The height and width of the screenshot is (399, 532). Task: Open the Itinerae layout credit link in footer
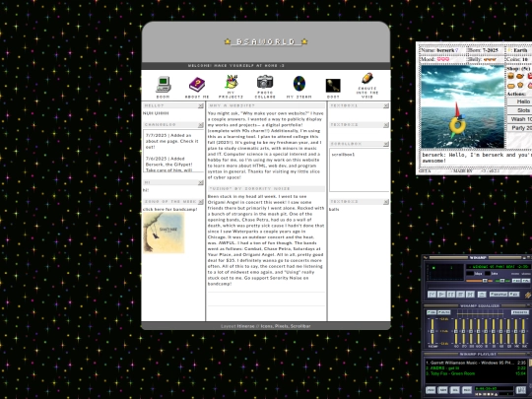[x=245, y=326]
